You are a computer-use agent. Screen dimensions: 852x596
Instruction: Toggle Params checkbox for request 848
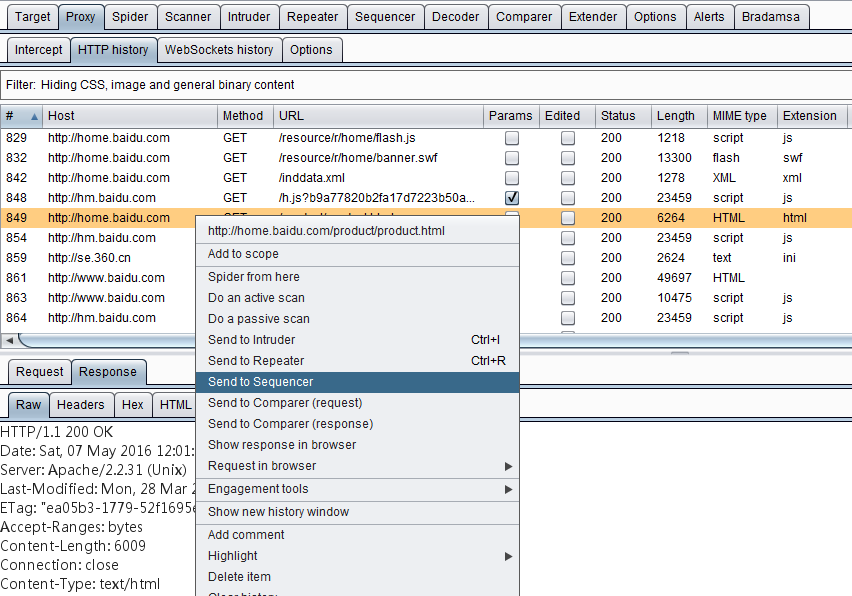coord(512,198)
